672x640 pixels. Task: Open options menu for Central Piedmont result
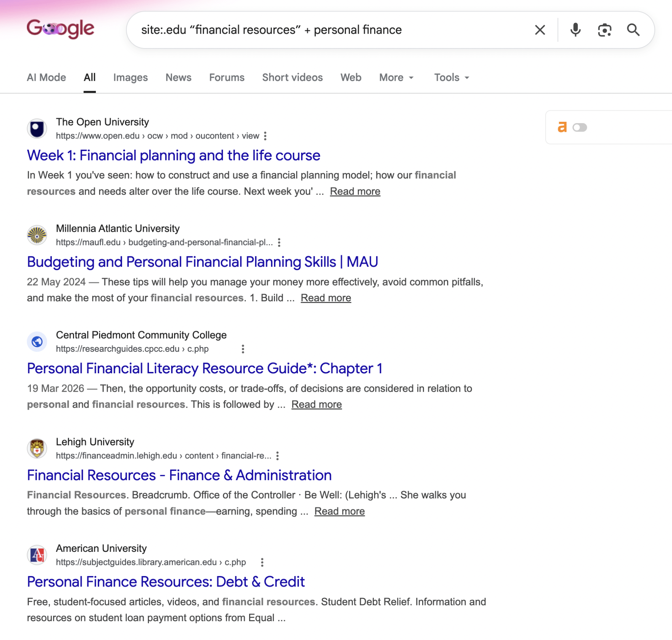click(243, 349)
